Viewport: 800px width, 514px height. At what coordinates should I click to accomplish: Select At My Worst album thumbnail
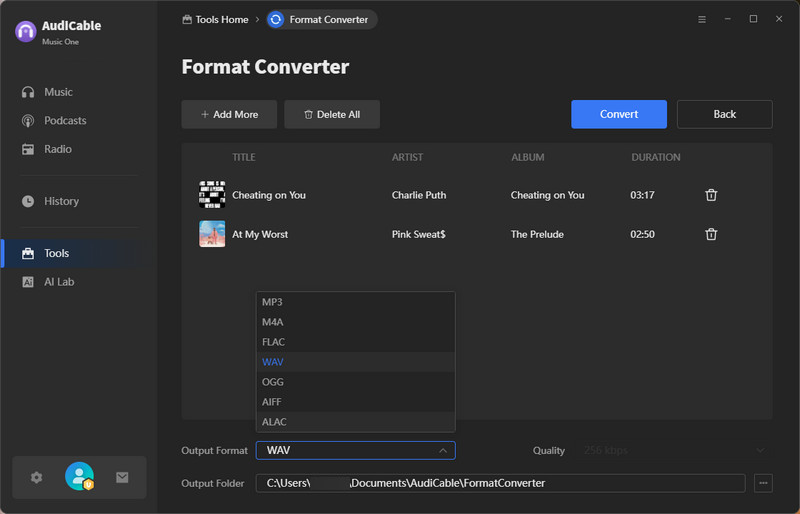click(x=212, y=234)
